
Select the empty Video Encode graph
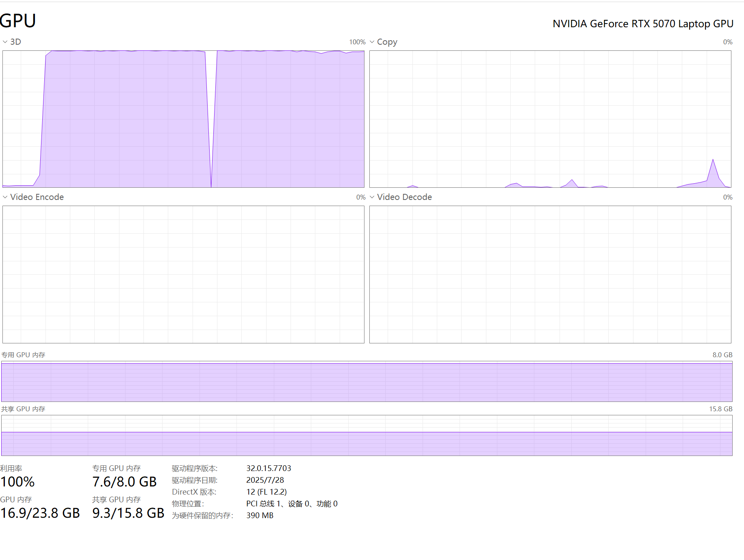point(183,274)
